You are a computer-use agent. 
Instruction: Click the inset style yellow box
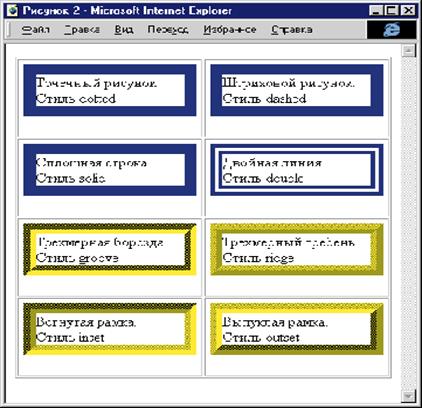point(110,329)
